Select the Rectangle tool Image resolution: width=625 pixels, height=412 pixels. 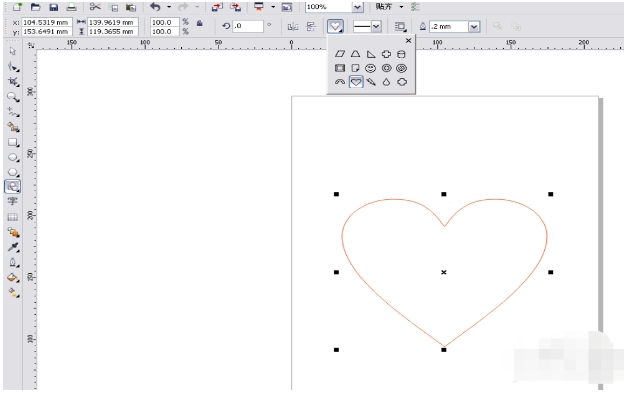[13, 142]
